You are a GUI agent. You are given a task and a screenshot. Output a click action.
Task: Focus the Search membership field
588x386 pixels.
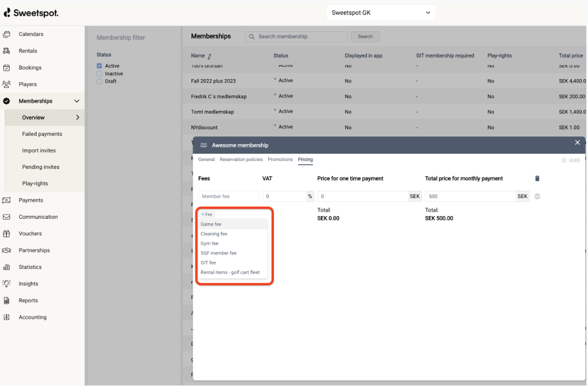pyautogui.click(x=301, y=36)
